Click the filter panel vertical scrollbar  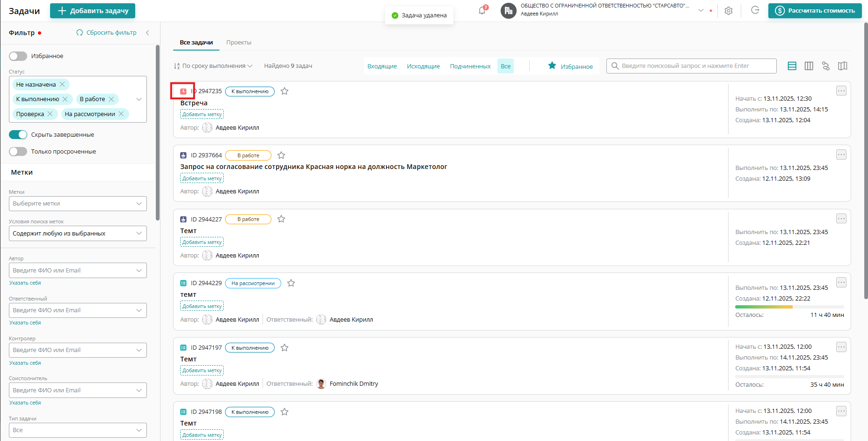coord(158,132)
